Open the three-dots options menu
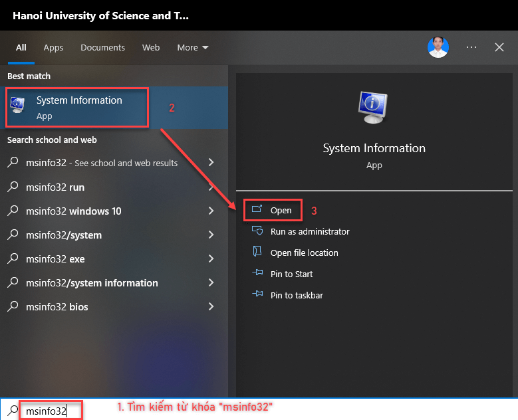This screenshot has height=420, width=518. [471, 47]
